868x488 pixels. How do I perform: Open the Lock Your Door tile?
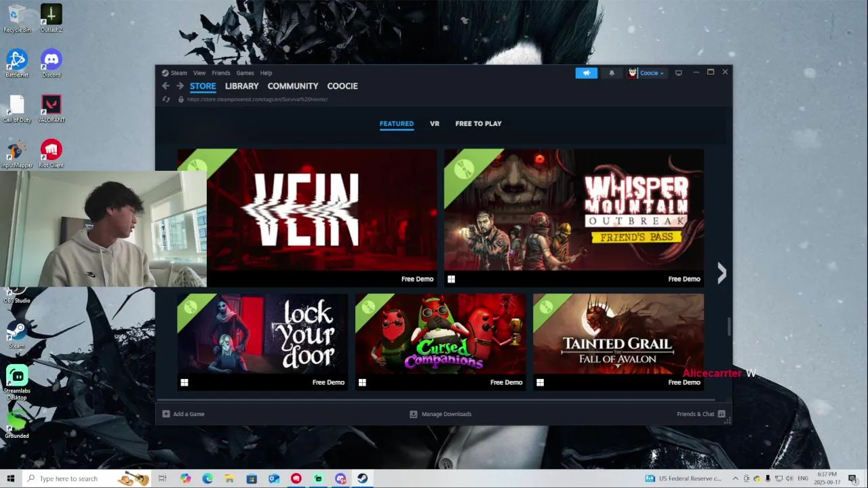tap(262, 342)
